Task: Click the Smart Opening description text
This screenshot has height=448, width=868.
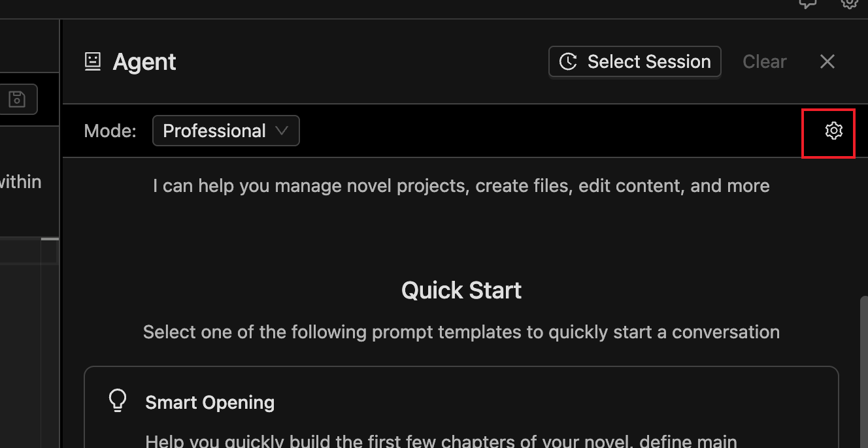Action: coord(441,441)
